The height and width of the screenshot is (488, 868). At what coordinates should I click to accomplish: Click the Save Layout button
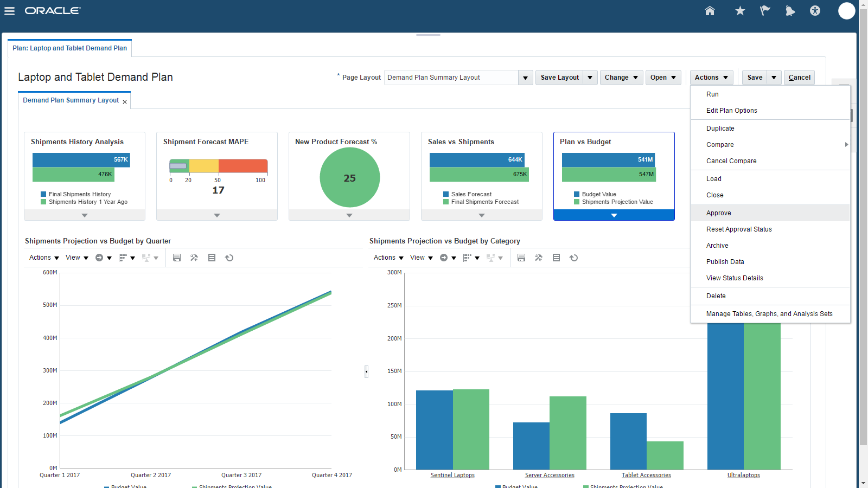(559, 78)
